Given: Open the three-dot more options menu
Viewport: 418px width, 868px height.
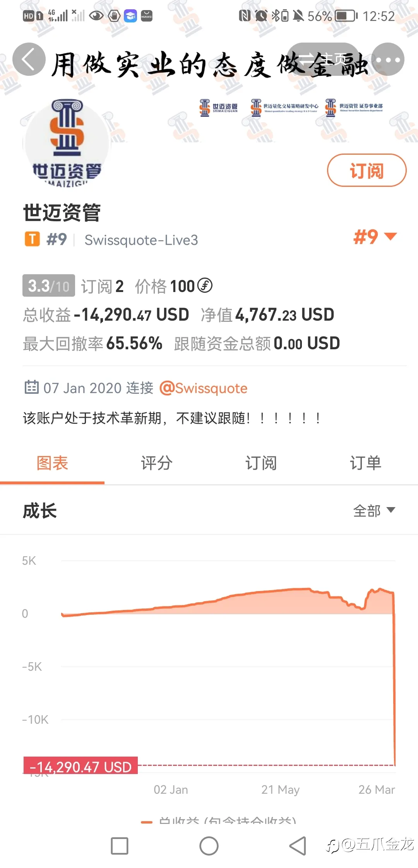Looking at the screenshot, I should tap(388, 59).
